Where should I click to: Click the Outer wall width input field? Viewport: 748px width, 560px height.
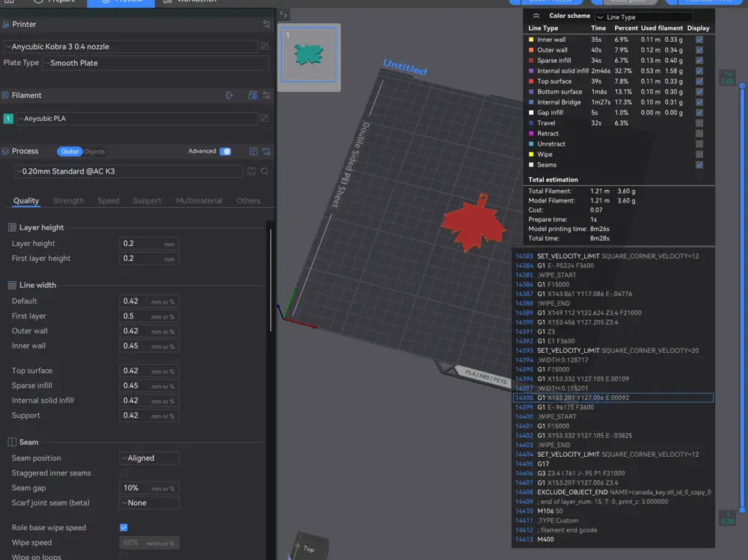[x=149, y=331]
